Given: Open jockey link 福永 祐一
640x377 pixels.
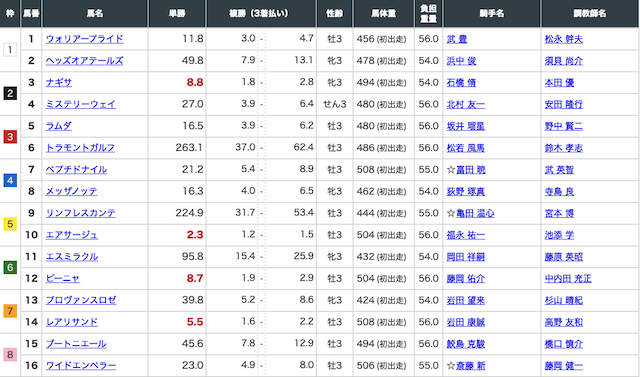Looking at the screenshot, I should point(466,235).
